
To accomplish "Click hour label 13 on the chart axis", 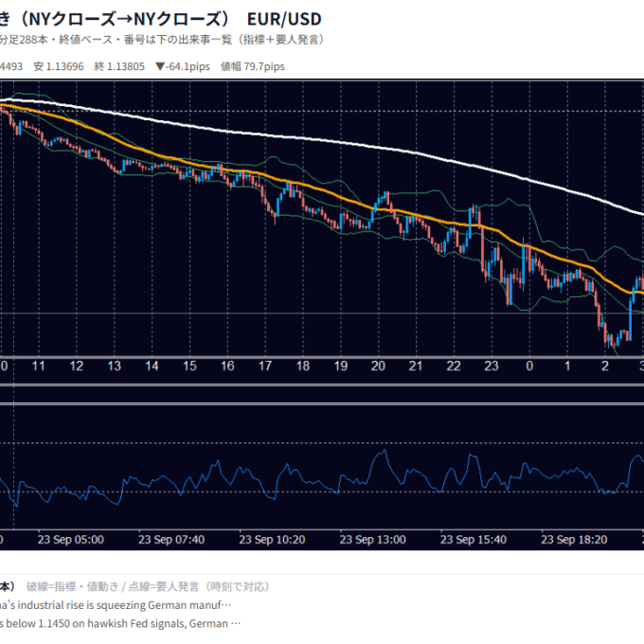I will pos(115,366).
